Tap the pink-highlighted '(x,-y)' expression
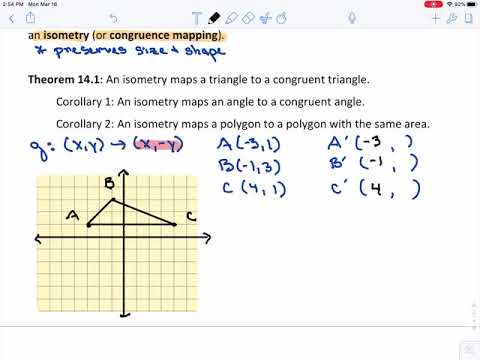Screen dimensions: 480x360 tap(158, 145)
